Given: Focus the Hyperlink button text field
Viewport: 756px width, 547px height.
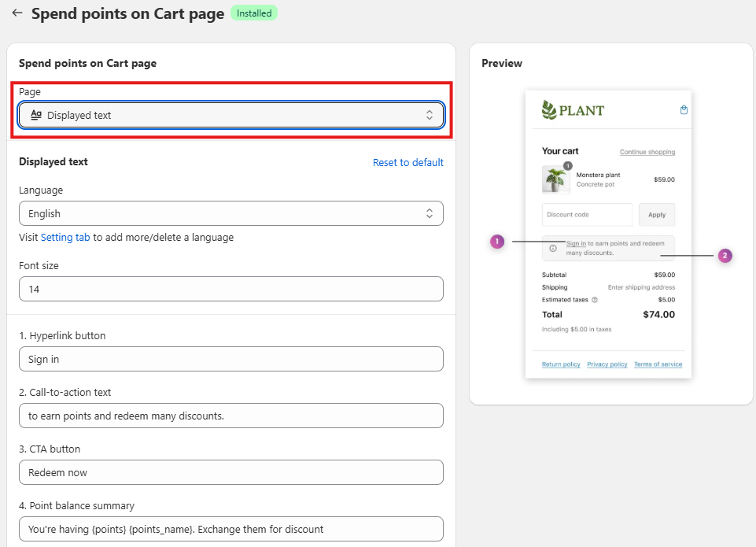Looking at the screenshot, I should 231,359.
